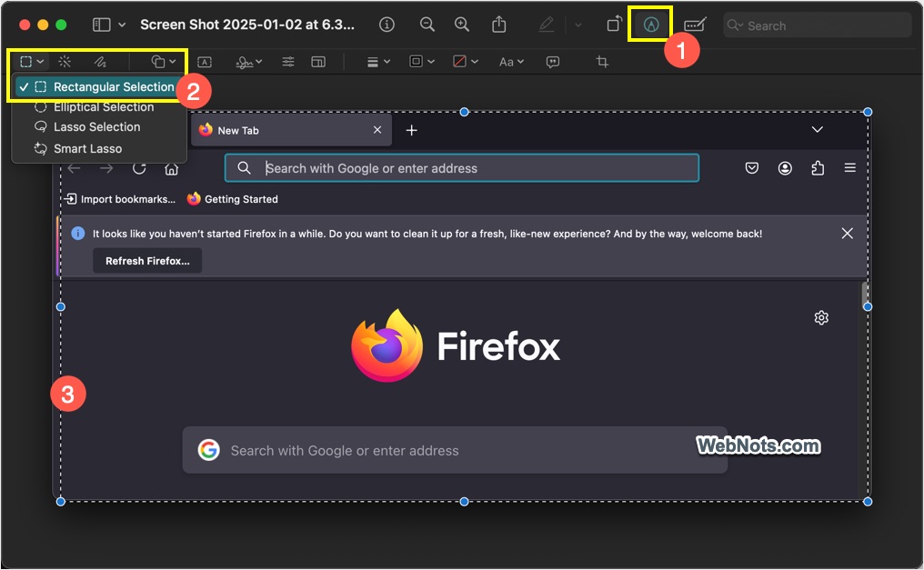The width and height of the screenshot is (924, 570).
Task: Open the Firefox account icon
Action: tap(785, 168)
